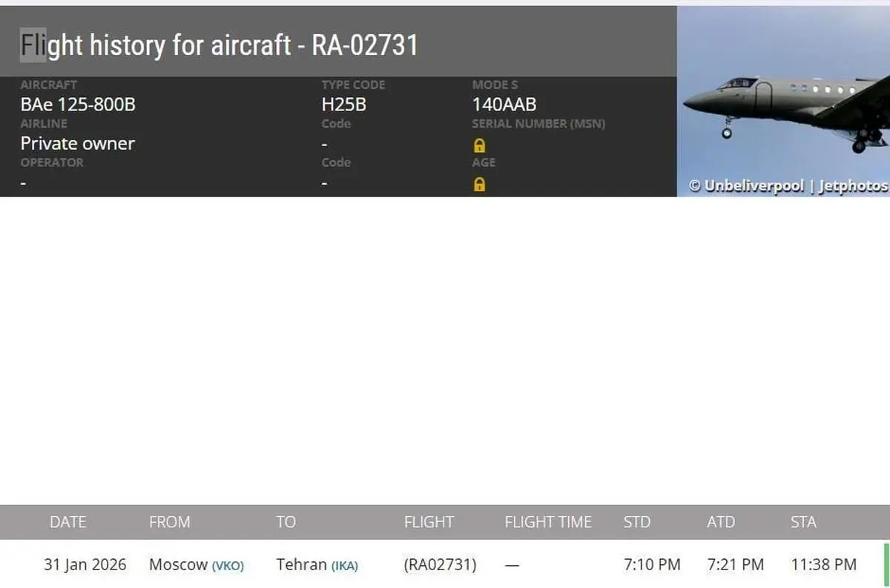Click the STA column header
The height and width of the screenshot is (588, 890).
pyautogui.click(x=803, y=522)
